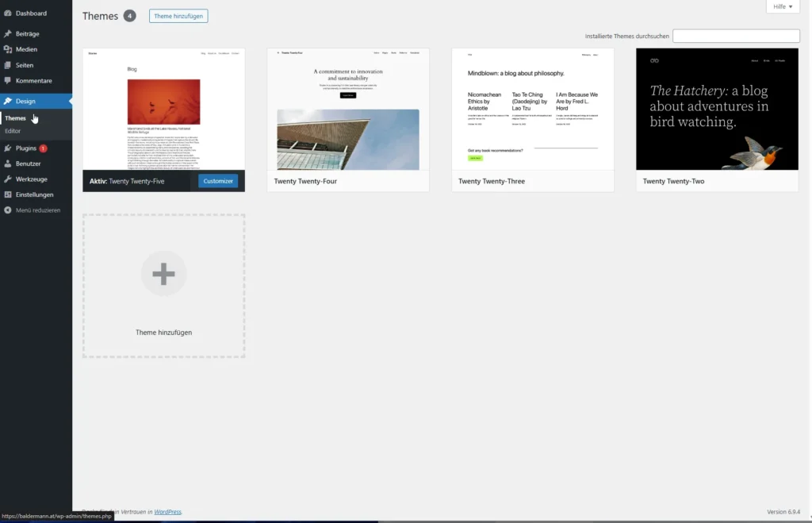Click the Twenty Twenty-Three theme name

tap(492, 182)
